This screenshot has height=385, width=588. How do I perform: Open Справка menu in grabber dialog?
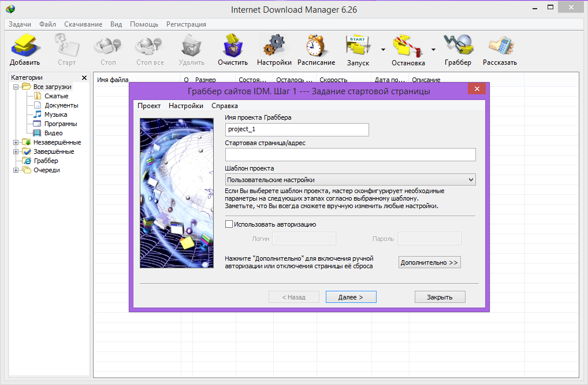click(225, 106)
